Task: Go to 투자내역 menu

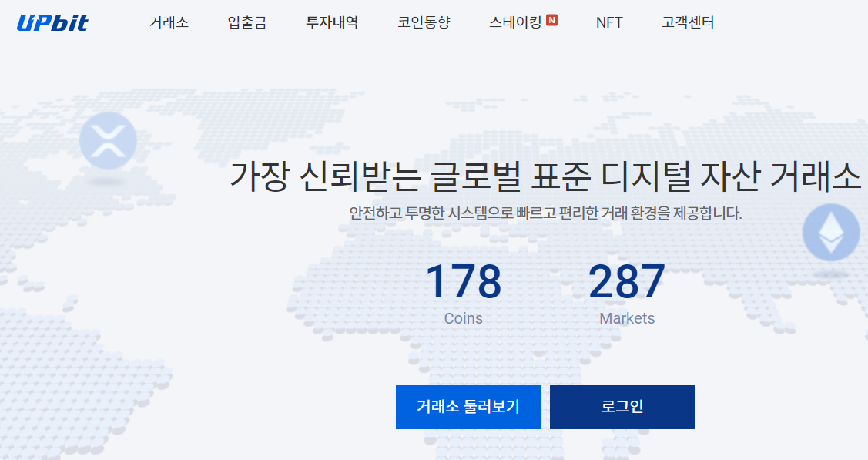Action: pos(332,22)
